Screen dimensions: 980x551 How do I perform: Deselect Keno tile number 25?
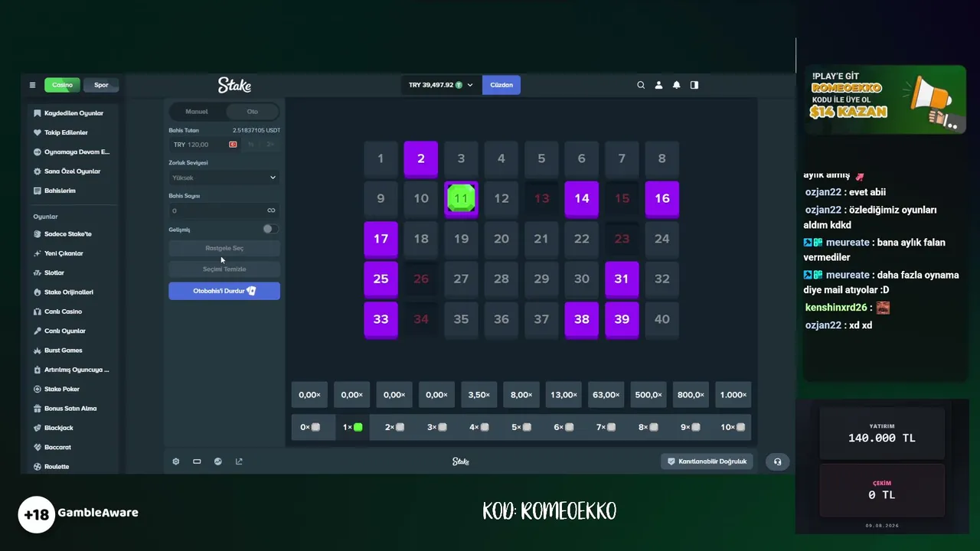click(381, 279)
